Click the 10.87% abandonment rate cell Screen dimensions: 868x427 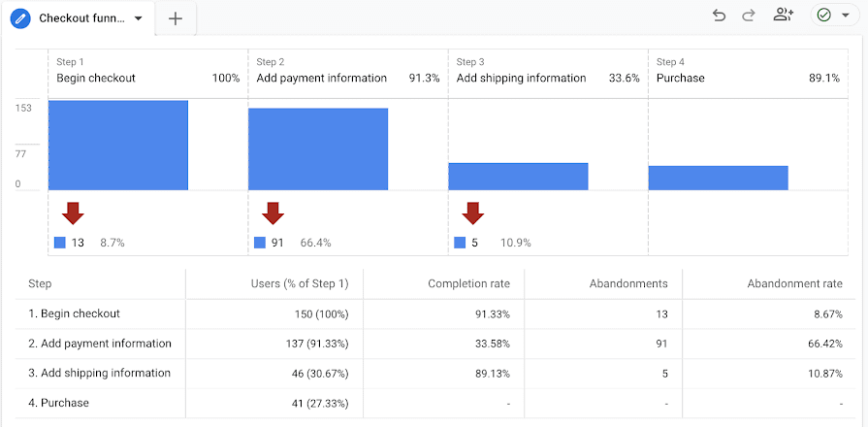point(824,374)
